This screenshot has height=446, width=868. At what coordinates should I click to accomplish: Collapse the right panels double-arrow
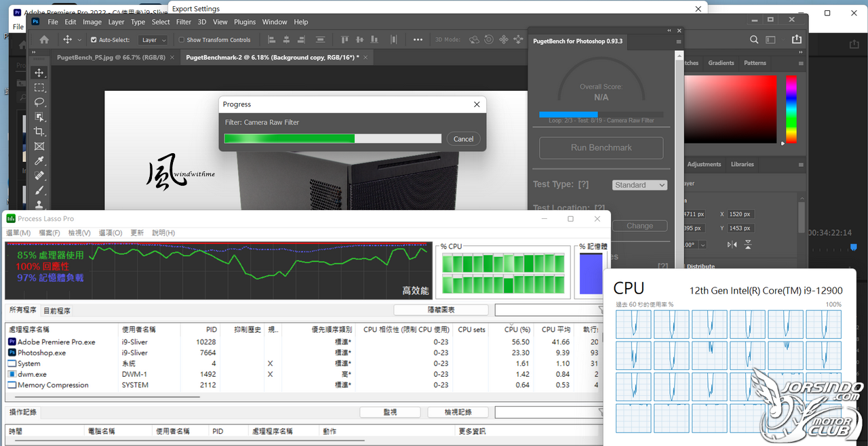pyautogui.click(x=802, y=53)
